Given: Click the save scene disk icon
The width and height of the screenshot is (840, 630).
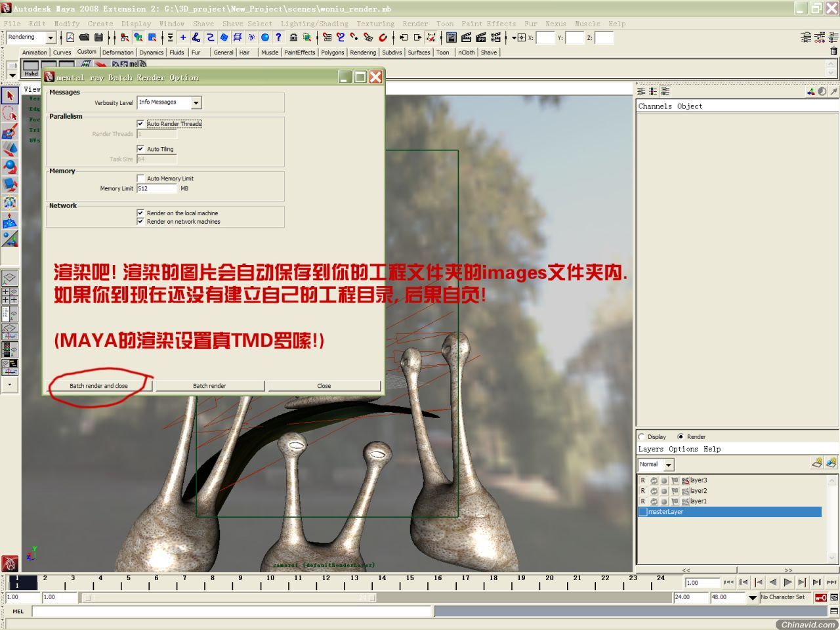Looking at the screenshot, I should (x=98, y=37).
